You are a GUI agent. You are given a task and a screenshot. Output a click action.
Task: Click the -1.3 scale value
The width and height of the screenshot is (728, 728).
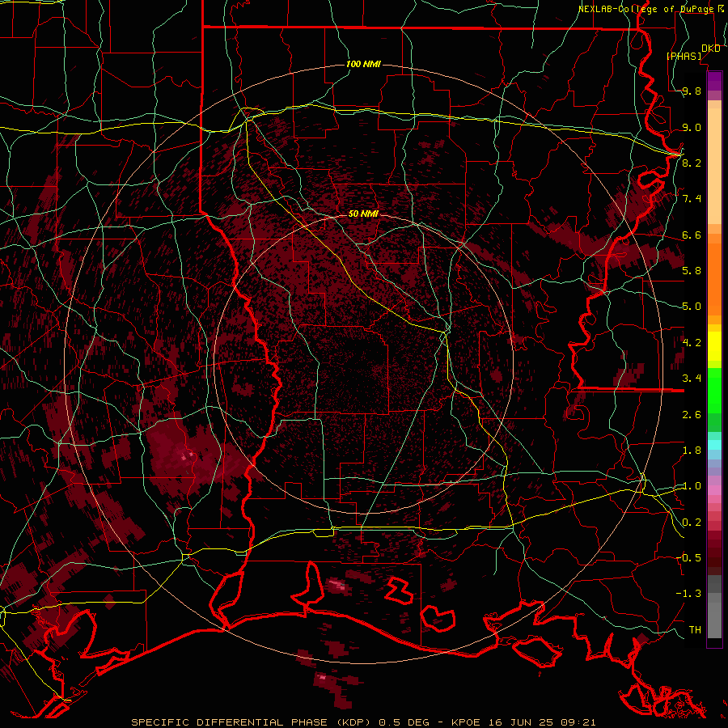688,594
